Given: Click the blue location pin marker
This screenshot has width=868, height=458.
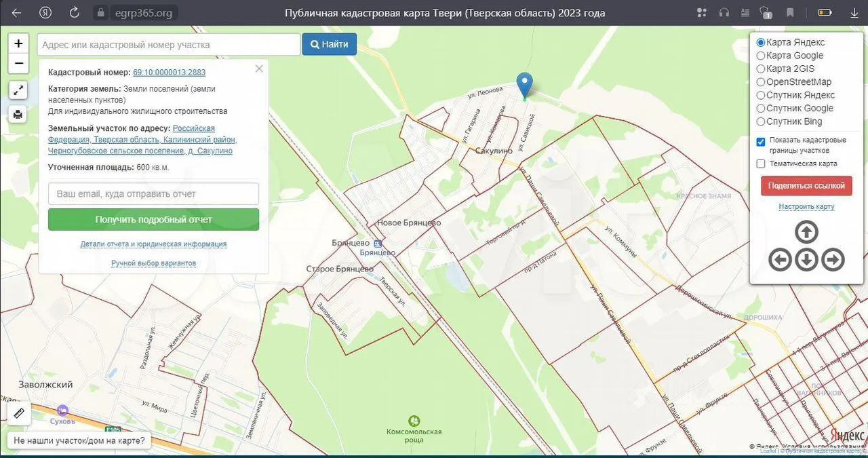Looking at the screenshot, I should (x=524, y=85).
